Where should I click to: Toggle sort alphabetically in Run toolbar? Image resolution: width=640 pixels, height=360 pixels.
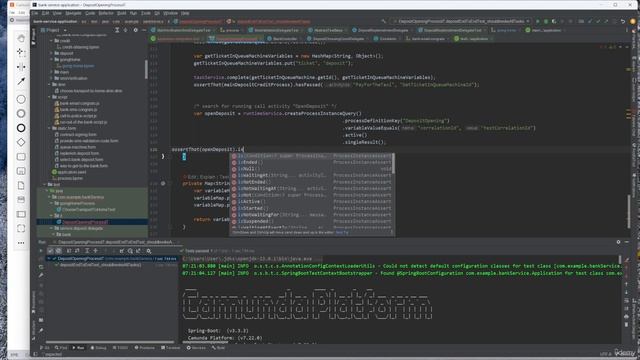pyautogui.click(x=69, y=251)
